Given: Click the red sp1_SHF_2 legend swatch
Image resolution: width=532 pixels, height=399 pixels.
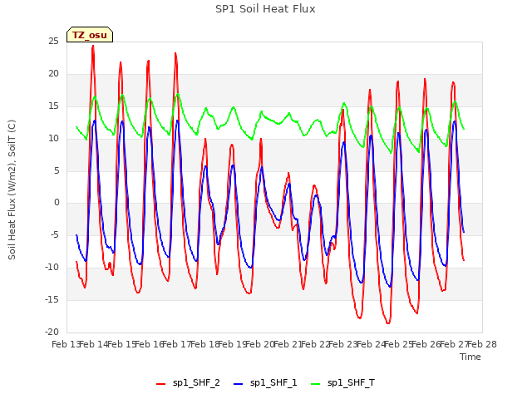Looking at the screenshot, I should (x=160, y=384).
